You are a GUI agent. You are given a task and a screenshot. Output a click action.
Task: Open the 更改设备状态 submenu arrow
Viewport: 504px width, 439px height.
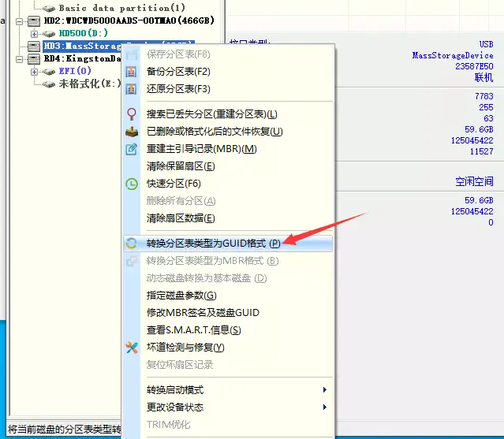point(325,407)
